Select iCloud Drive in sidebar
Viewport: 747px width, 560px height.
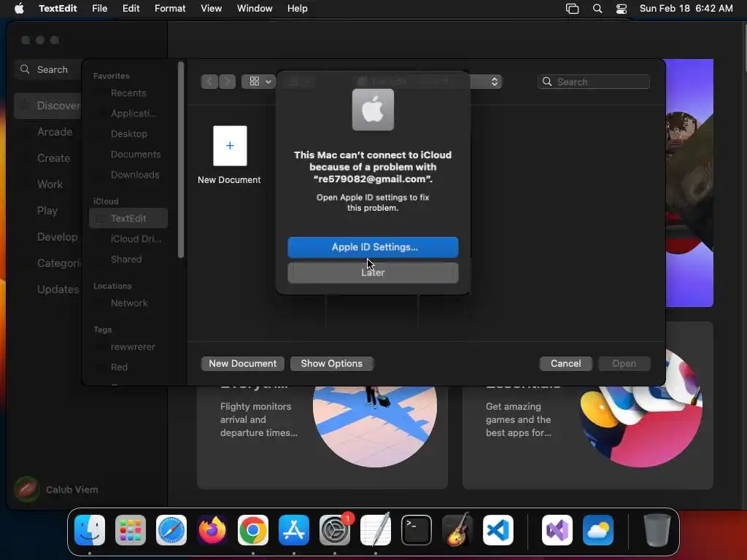128,238
